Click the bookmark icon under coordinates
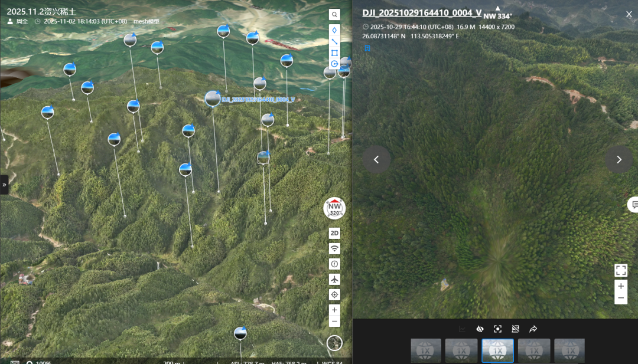This screenshot has height=364, width=638. click(x=367, y=48)
